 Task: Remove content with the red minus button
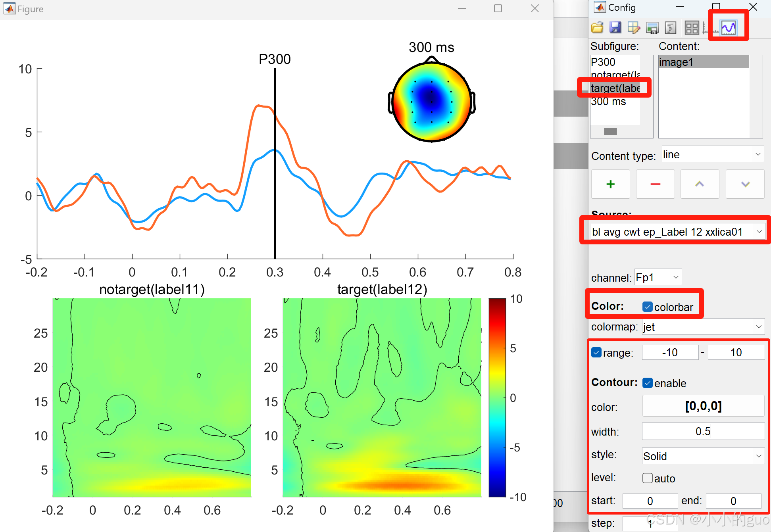(x=656, y=184)
